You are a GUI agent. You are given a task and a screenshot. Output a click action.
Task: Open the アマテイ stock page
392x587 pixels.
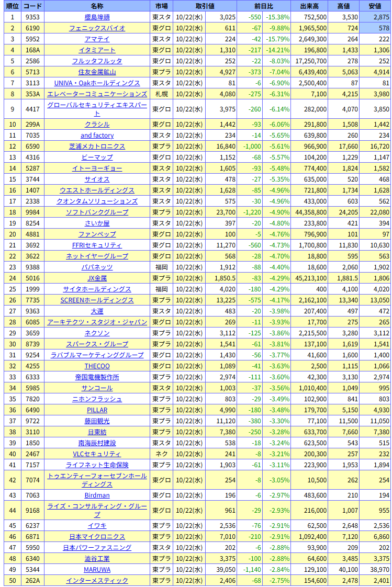click(97, 39)
